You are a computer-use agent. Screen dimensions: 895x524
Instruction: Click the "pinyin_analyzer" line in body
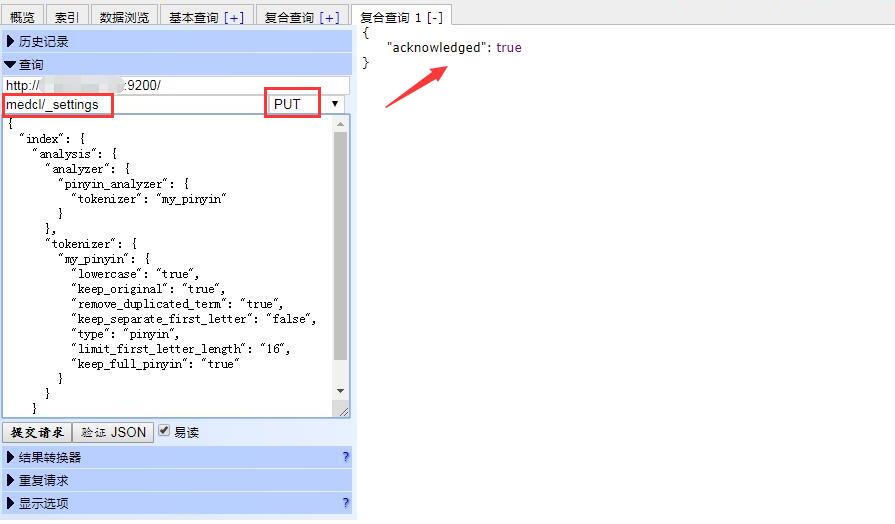[x=124, y=184]
